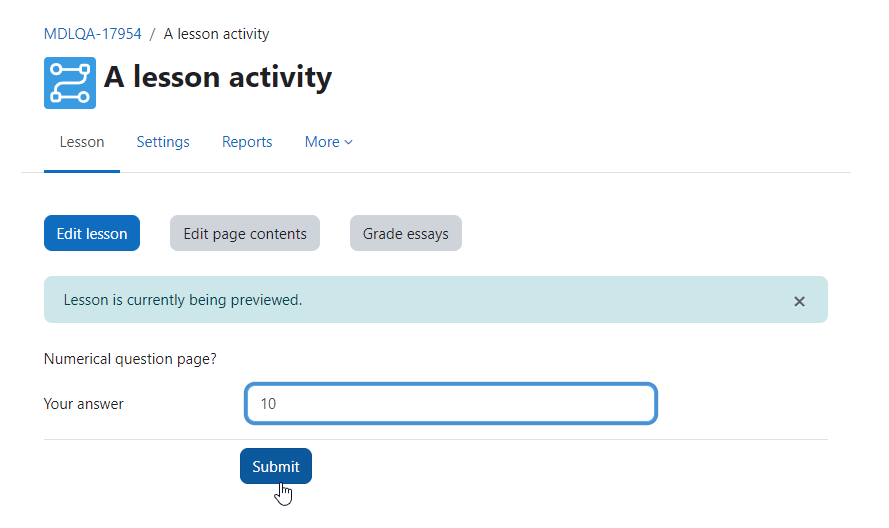Click the blue lesson activity icon
This screenshot has width=889, height=528.
(70, 83)
